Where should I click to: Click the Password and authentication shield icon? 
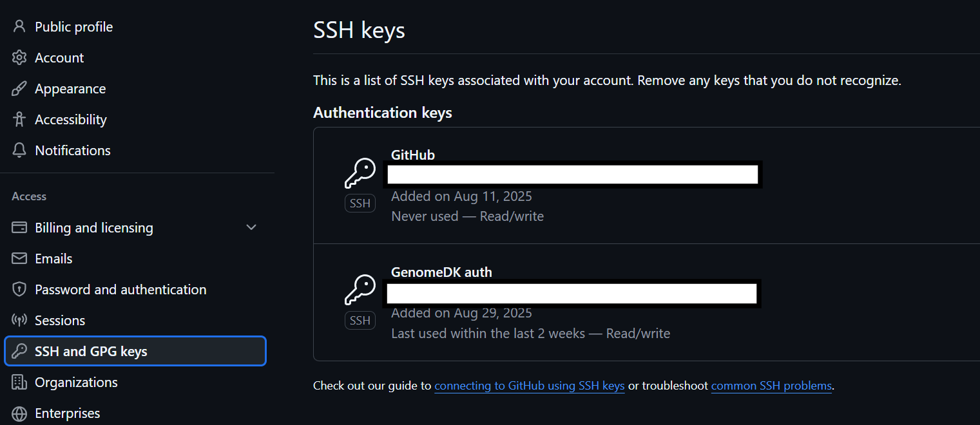pos(19,289)
